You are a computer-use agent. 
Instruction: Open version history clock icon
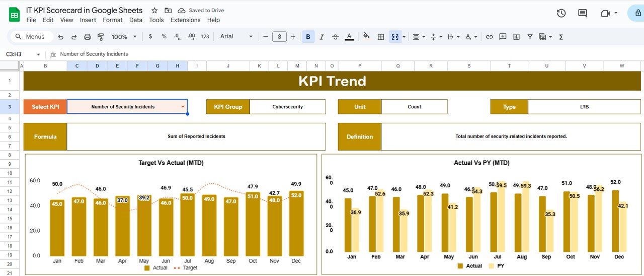click(x=561, y=13)
